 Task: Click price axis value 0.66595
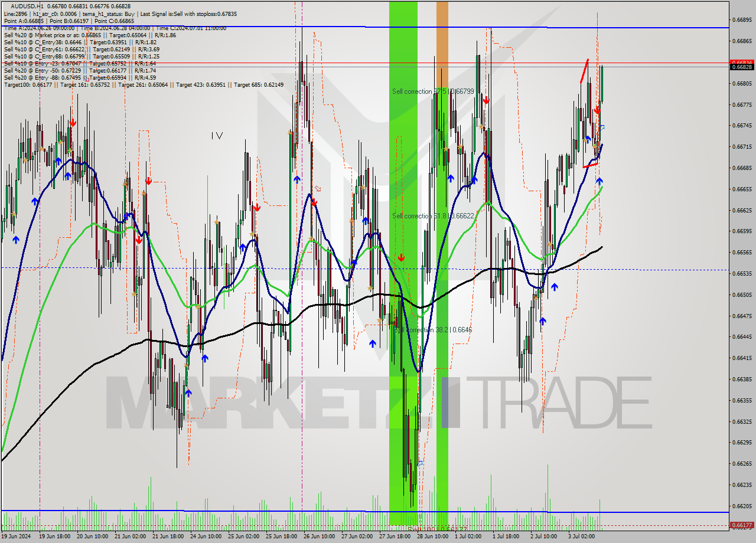[742, 231]
